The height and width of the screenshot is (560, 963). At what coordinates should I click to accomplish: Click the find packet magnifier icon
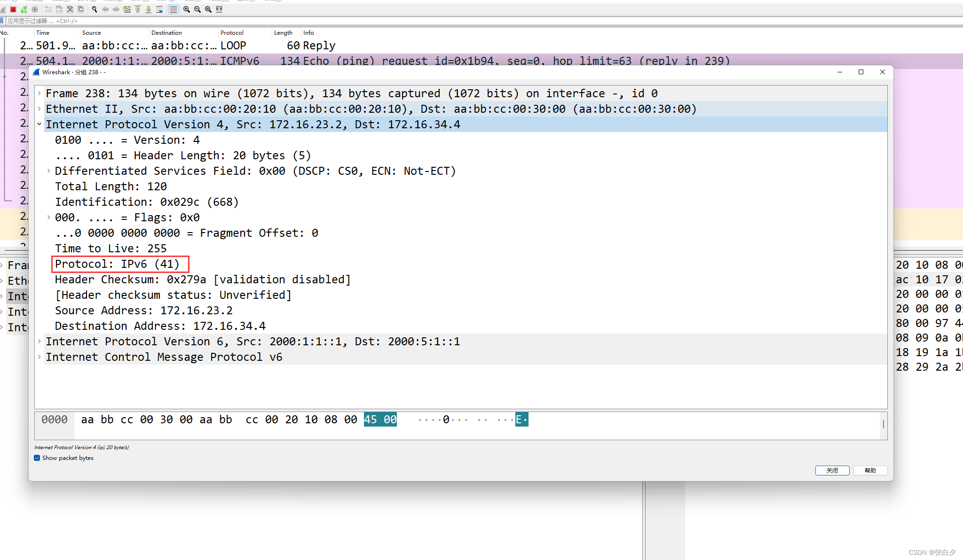(x=95, y=9)
